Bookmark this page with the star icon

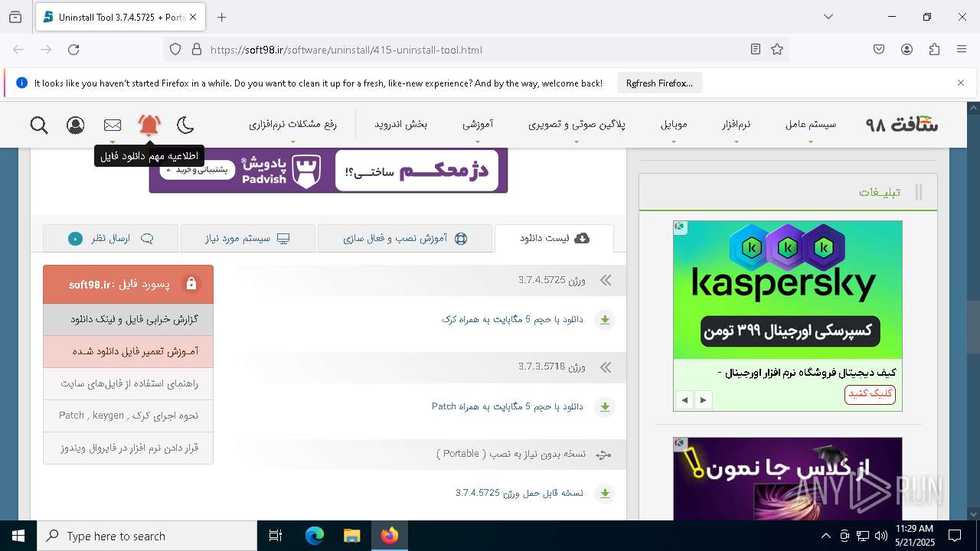point(777,50)
